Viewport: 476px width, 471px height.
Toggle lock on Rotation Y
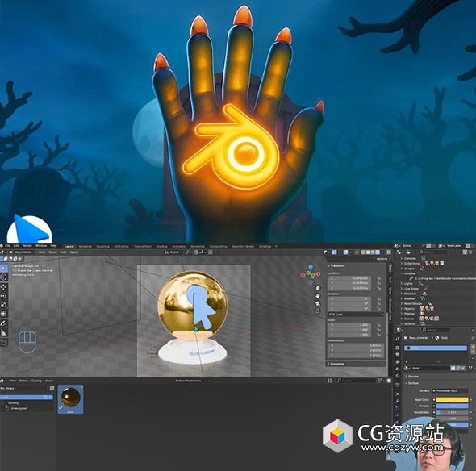point(379,303)
